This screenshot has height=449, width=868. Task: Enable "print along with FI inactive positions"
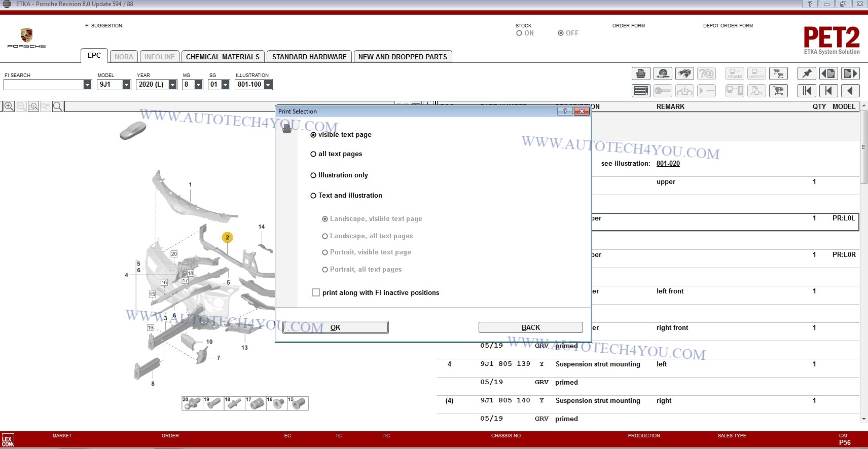pyautogui.click(x=316, y=292)
